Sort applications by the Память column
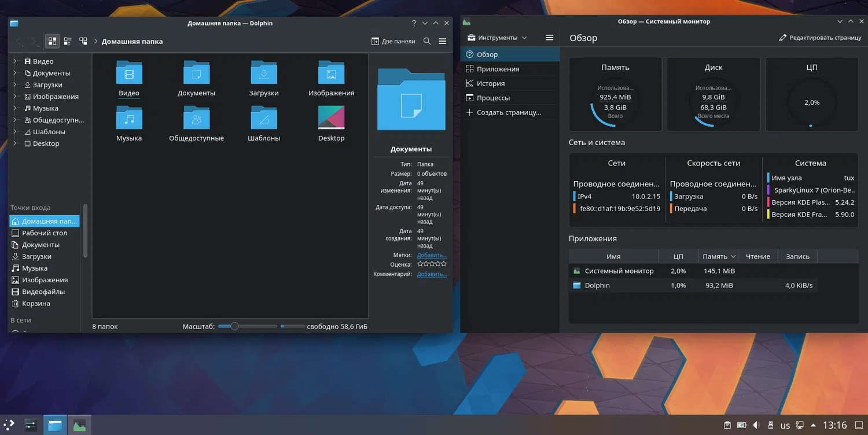This screenshot has width=868, height=435. (x=719, y=256)
